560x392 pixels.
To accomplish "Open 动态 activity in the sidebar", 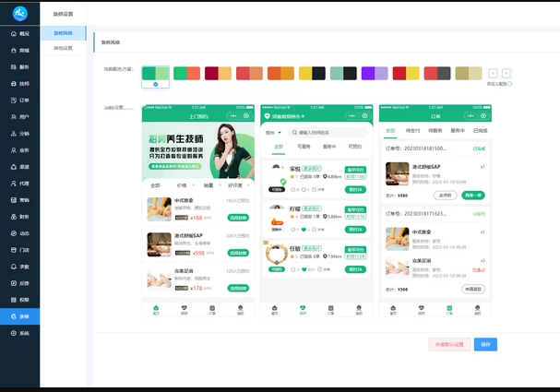I will pyautogui.click(x=20, y=233).
